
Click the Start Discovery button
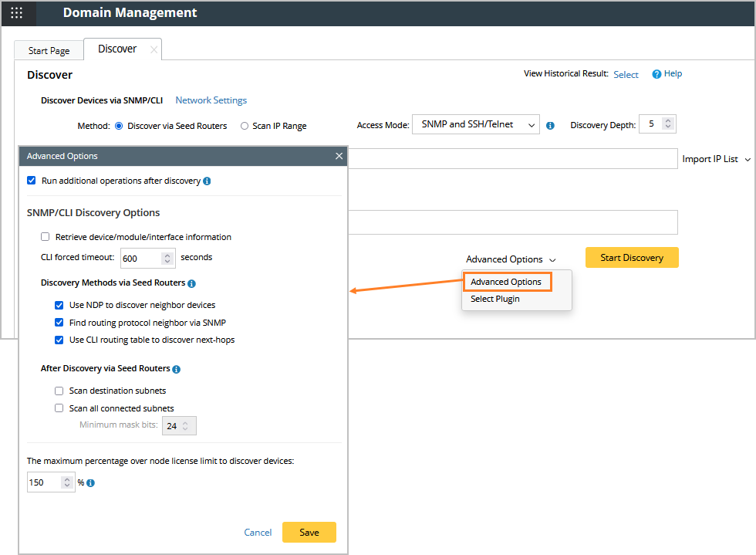[632, 258]
